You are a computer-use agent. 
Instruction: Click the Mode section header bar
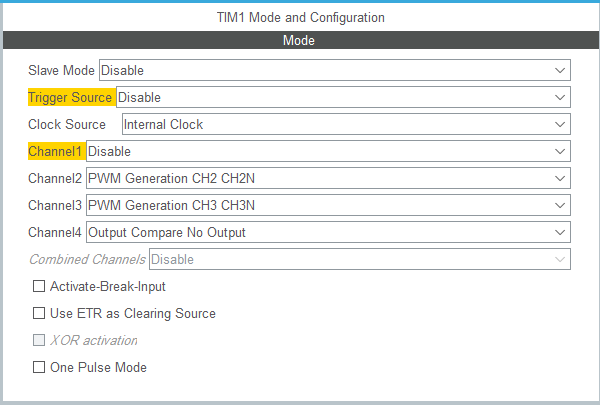pyautogui.click(x=300, y=40)
